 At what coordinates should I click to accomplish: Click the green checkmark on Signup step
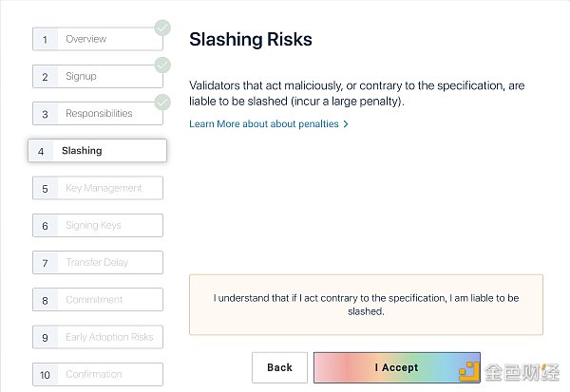click(162, 65)
